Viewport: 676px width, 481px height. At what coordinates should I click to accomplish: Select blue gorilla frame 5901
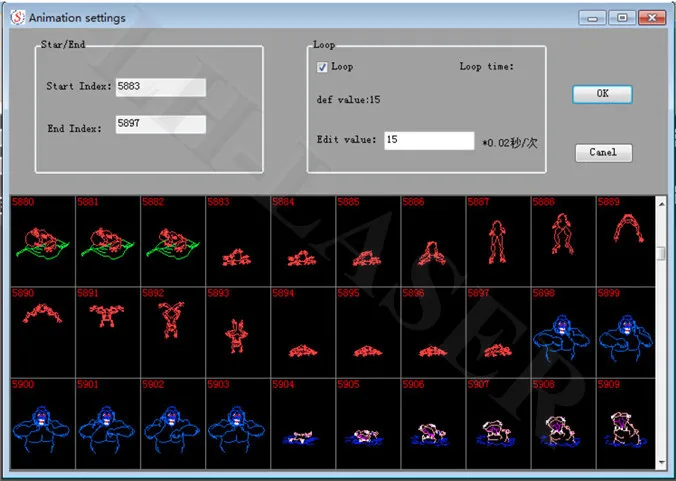(x=108, y=424)
